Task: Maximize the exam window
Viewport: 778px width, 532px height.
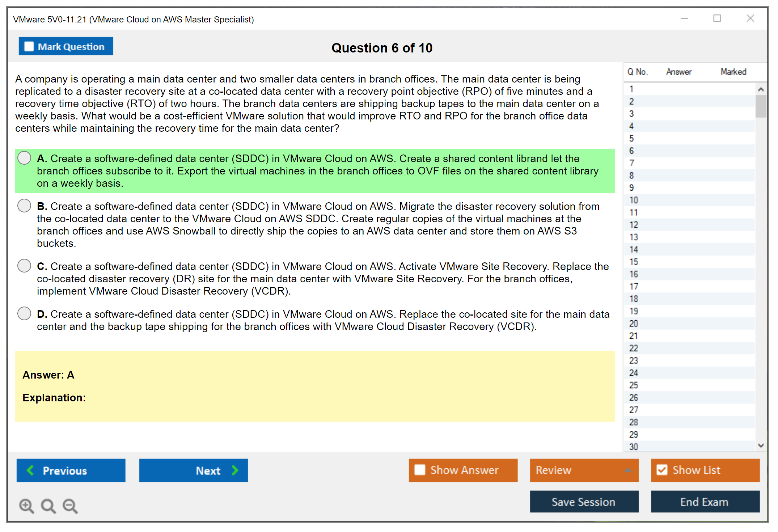Action: coord(717,18)
